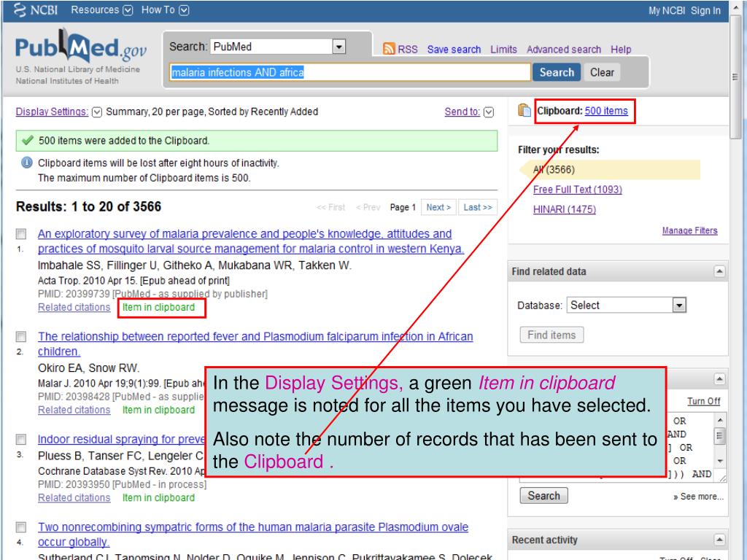Click the blue Search button
Screen dimensions: 747x560
[x=557, y=72]
